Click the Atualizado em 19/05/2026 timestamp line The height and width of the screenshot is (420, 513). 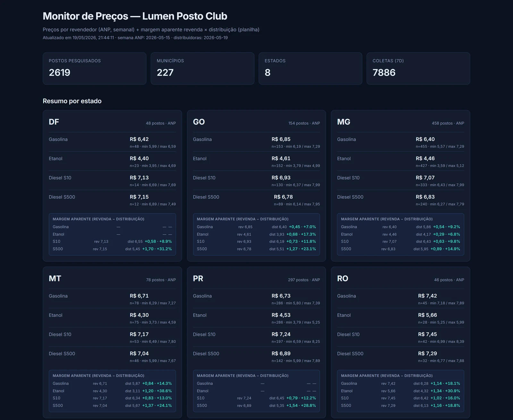click(135, 37)
